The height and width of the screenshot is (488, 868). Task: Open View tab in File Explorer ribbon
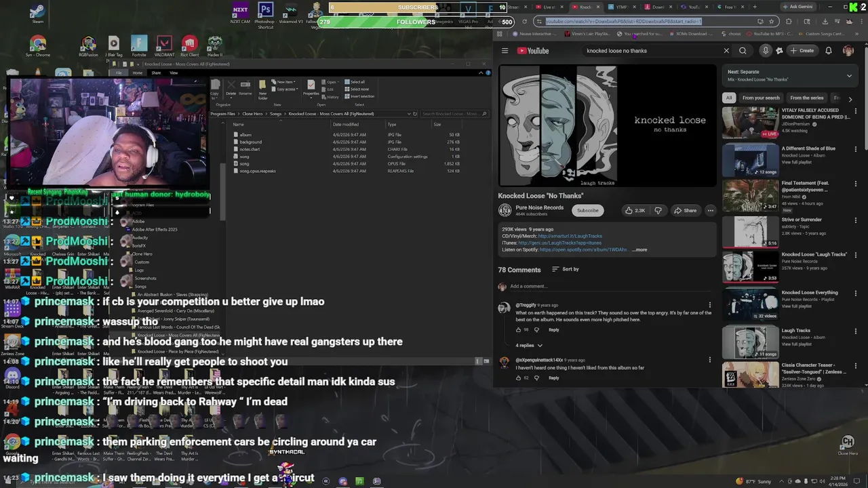(174, 73)
